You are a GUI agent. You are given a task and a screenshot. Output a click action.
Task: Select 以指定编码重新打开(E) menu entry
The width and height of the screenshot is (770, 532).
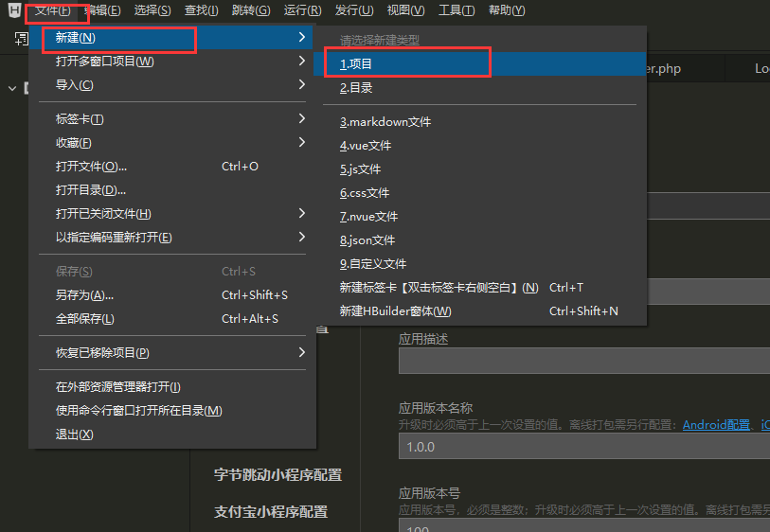170,238
